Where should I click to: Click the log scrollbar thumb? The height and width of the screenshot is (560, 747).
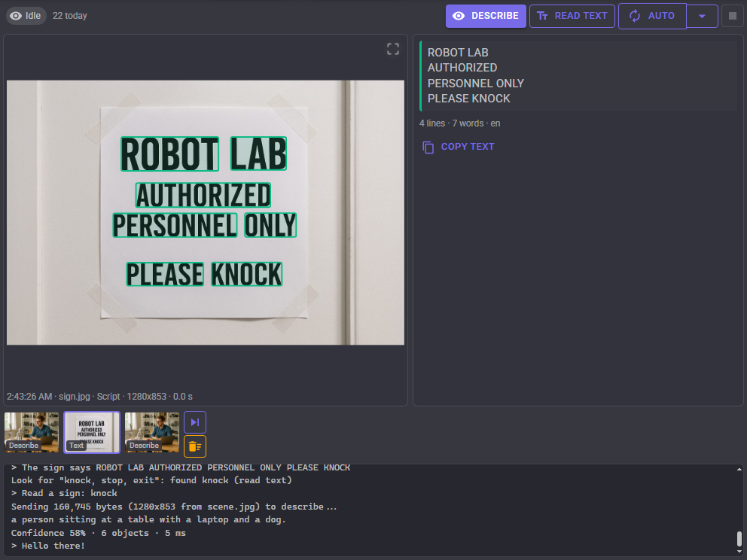(739, 539)
